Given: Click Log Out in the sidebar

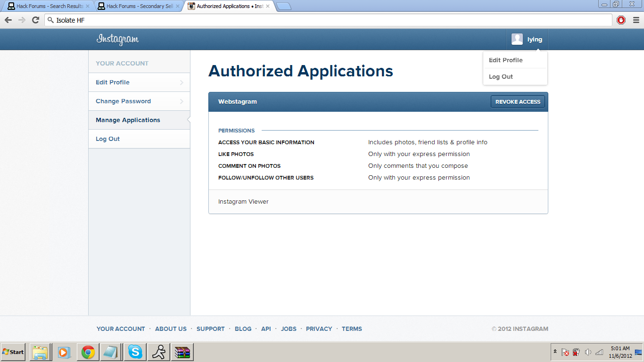Looking at the screenshot, I should [x=139, y=139].
